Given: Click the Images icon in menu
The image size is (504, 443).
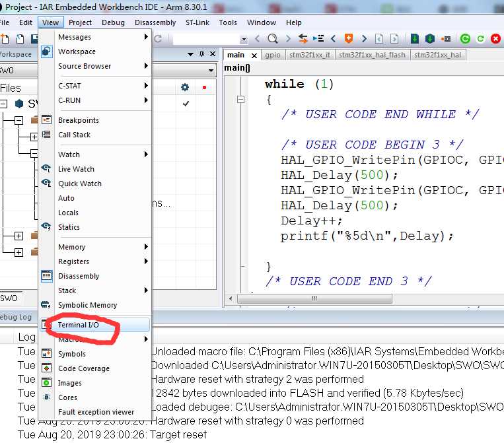Looking at the screenshot, I should [x=47, y=383].
